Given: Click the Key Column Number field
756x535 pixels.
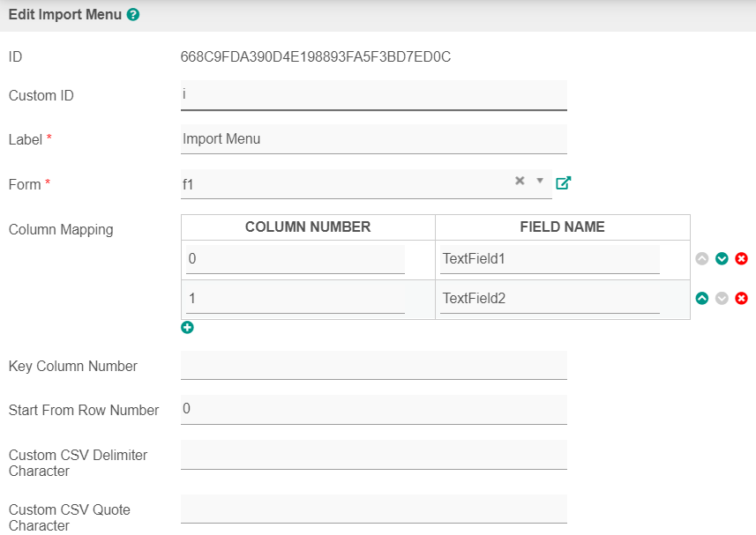Looking at the screenshot, I should coord(373,365).
